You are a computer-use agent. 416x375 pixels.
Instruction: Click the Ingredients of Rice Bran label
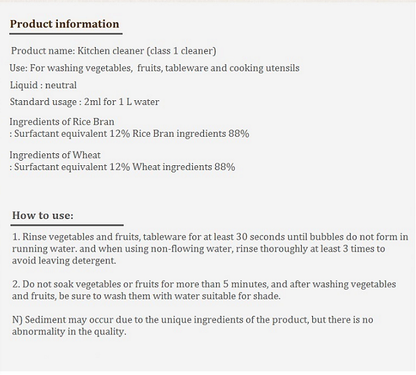point(62,122)
